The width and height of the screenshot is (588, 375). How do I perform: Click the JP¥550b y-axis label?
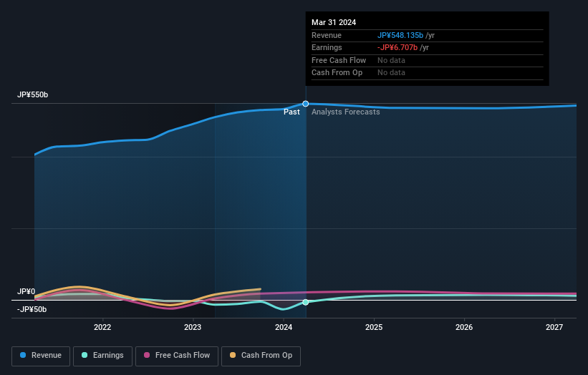click(33, 94)
